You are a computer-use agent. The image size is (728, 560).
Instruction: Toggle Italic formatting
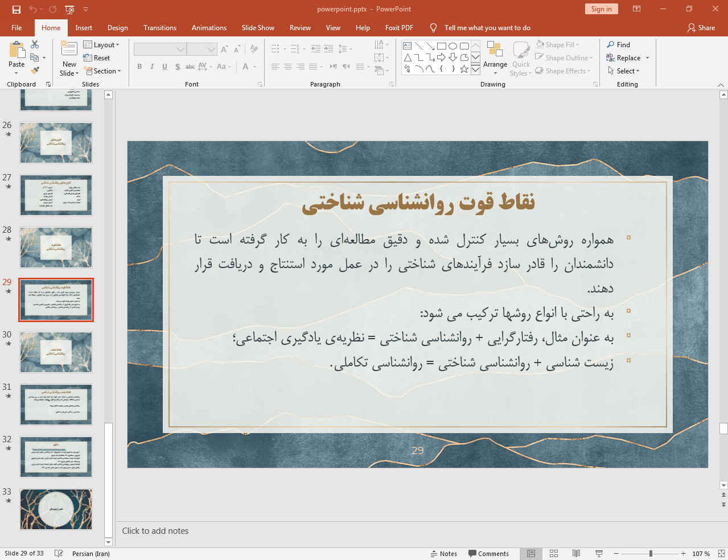point(152,67)
